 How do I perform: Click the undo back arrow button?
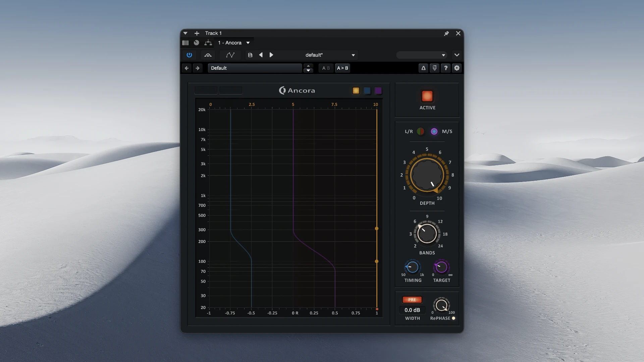pyautogui.click(x=187, y=68)
